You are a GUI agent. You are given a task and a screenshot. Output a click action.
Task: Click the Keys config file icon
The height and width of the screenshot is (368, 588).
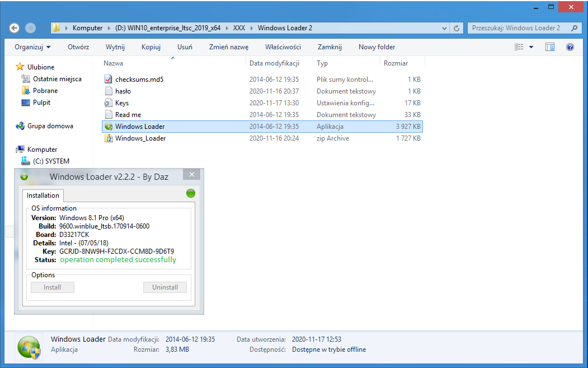[109, 103]
